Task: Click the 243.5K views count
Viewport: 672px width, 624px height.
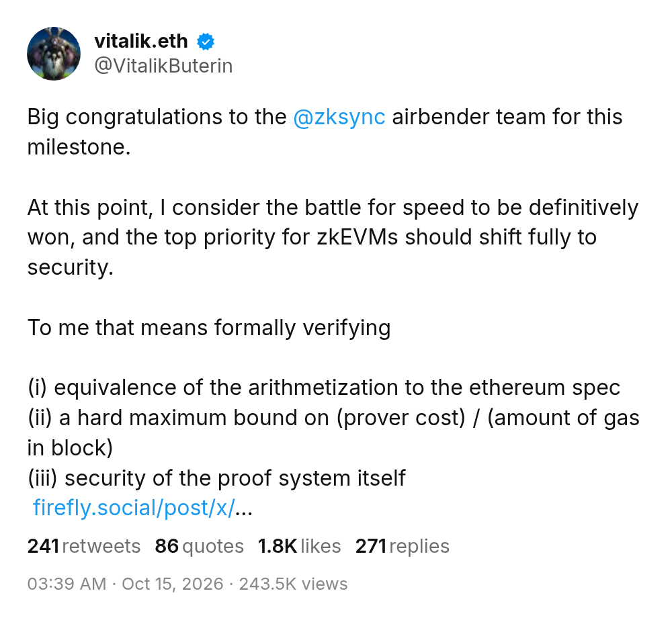Action: (293, 584)
